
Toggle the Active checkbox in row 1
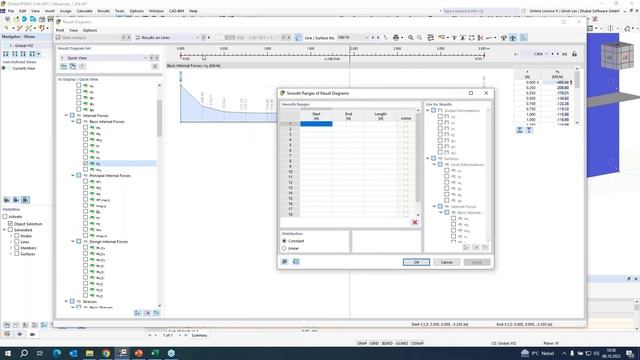click(406, 124)
